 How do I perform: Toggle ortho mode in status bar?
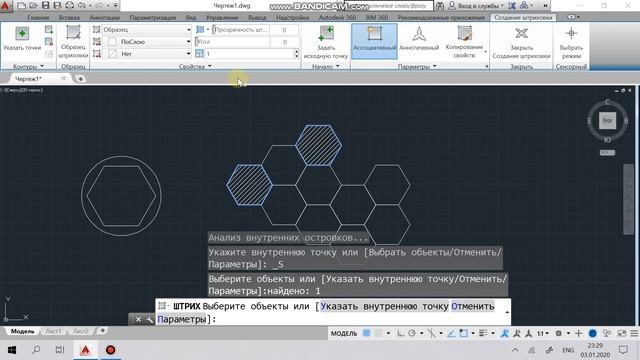pyautogui.click(x=400, y=333)
